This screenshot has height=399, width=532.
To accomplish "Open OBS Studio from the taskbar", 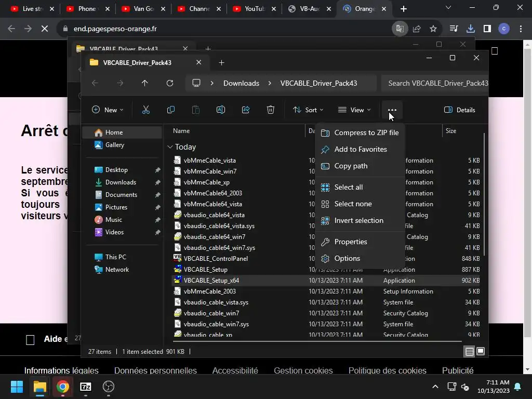I will 108,387.
